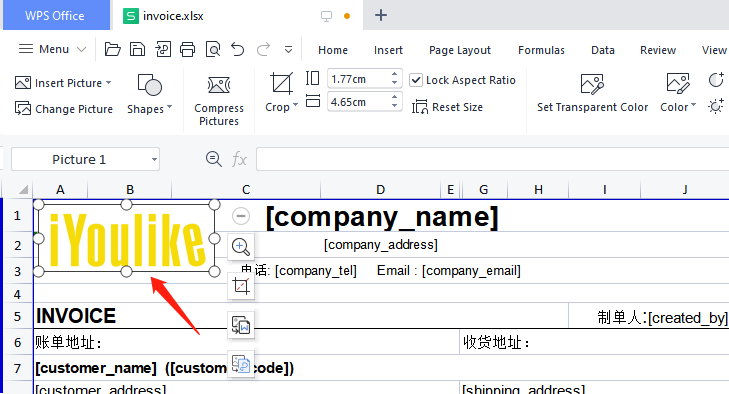Increase picture width with up stepper
Viewport: 729px width, 394px height.
point(394,97)
